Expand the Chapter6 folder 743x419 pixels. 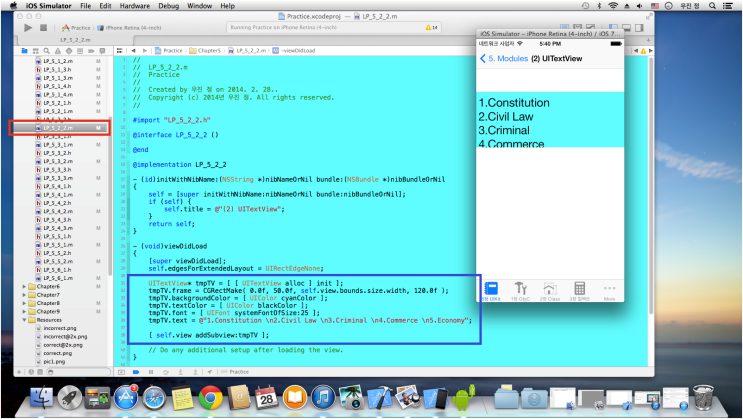(25, 286)
